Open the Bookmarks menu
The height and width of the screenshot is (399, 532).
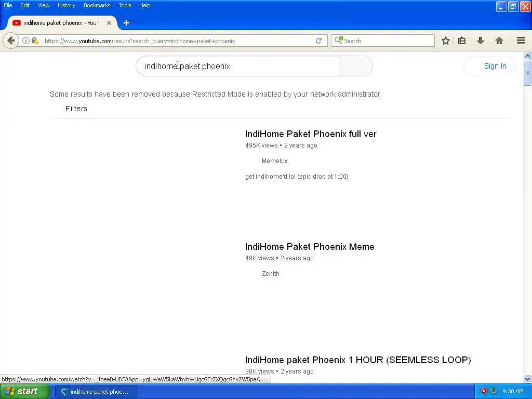pyautogui.click(x=97, y=5)
